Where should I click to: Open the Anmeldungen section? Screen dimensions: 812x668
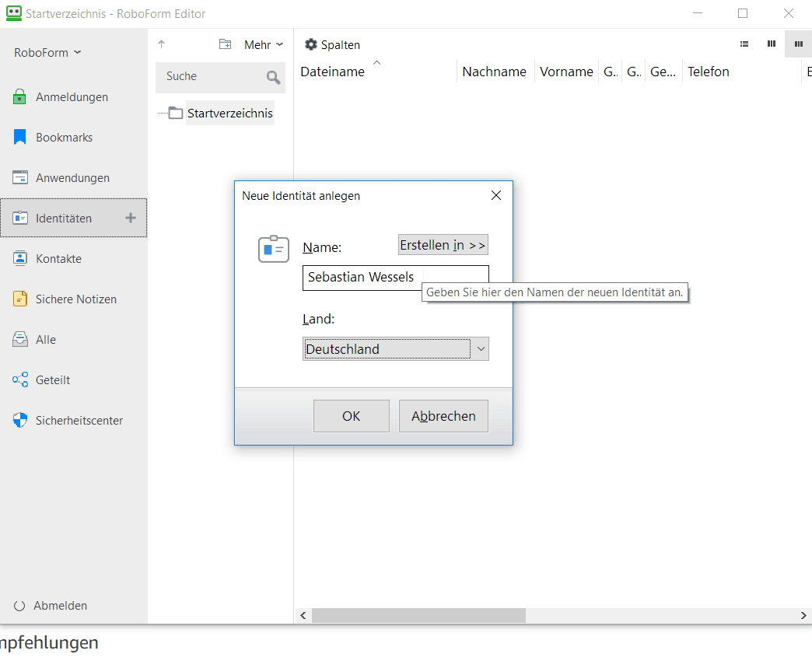pos(74,97)
